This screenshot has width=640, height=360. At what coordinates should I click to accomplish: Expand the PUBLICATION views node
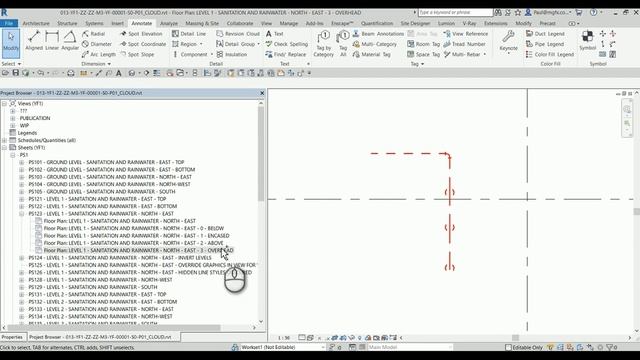pyautogui.click(x=13, y=118)
